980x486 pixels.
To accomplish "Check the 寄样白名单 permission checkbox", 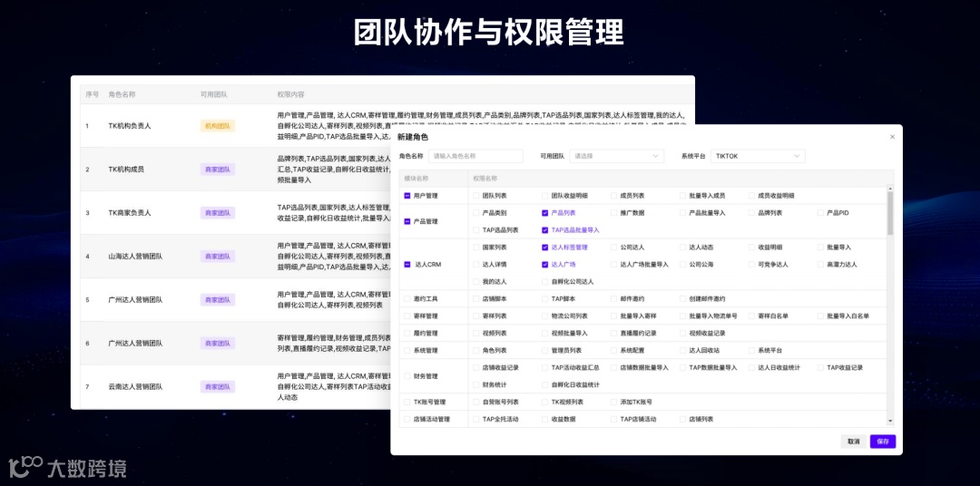I will (x=752, y=316).
